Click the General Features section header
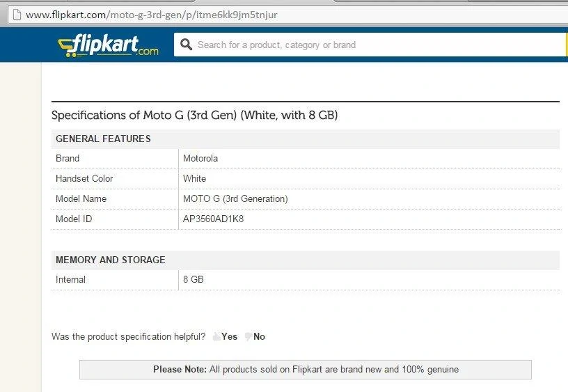 (306, 139)
